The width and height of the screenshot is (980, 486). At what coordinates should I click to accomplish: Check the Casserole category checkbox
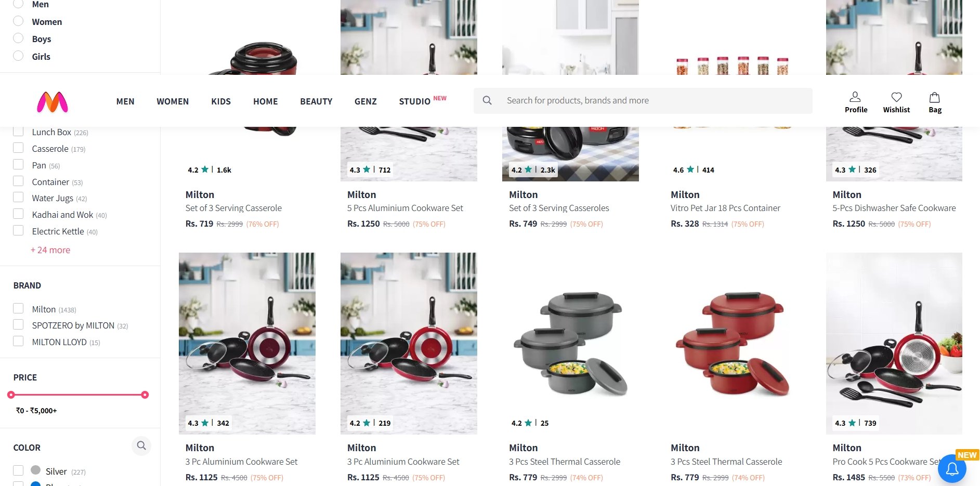pyautogui.click(x=18, y=148)
